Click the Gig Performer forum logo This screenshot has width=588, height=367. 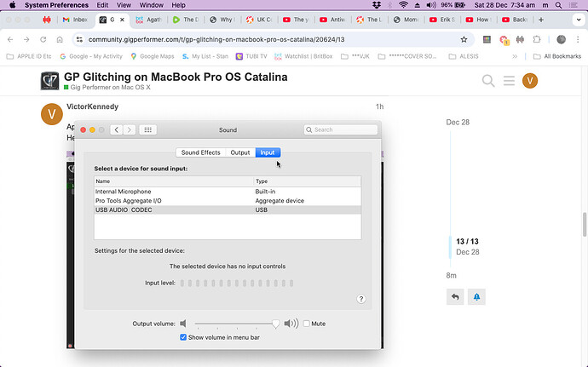(50, 81)
